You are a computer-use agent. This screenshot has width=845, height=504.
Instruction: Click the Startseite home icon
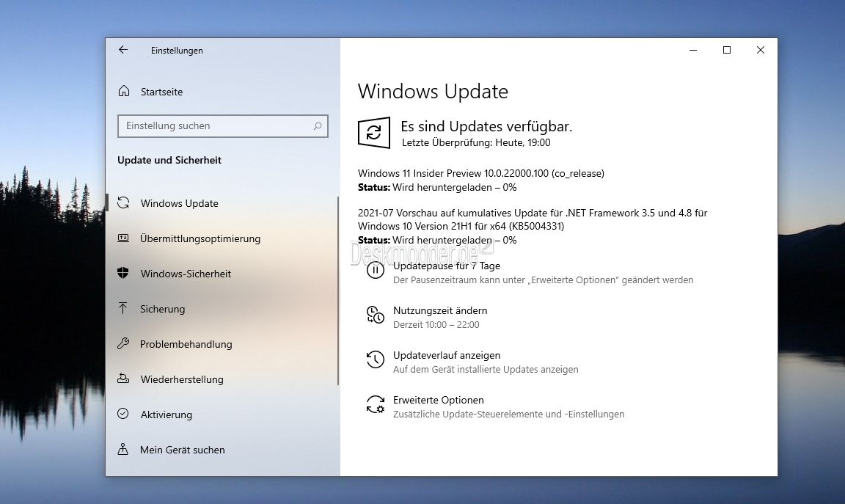[124, 91]
